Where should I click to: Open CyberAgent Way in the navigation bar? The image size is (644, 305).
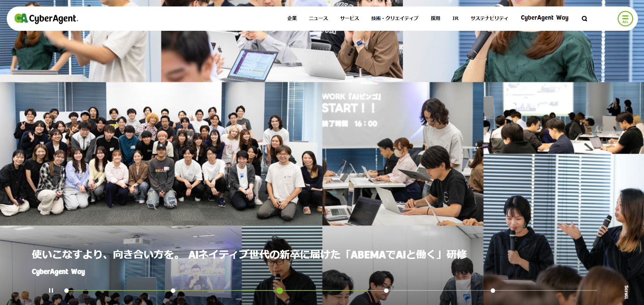click(x=545, y=18)
